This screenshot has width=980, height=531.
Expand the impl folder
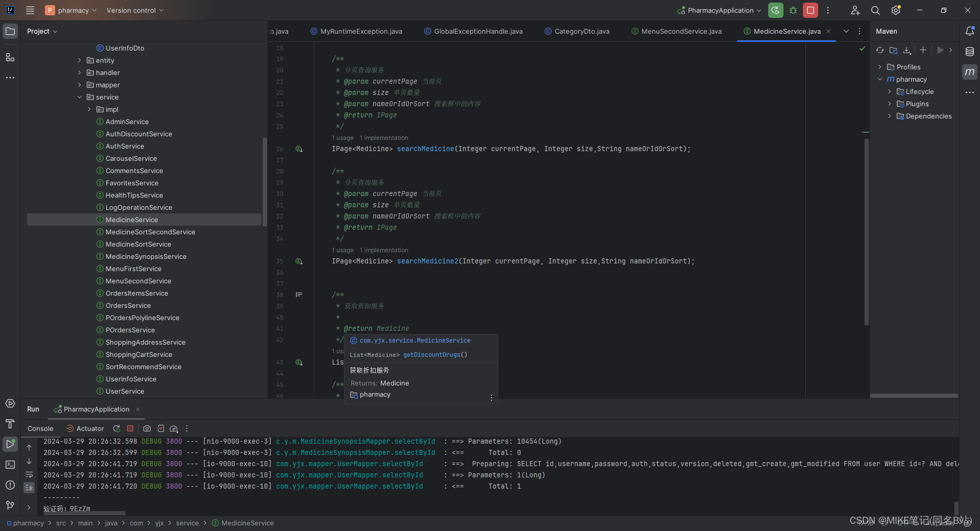click(89, 109)
